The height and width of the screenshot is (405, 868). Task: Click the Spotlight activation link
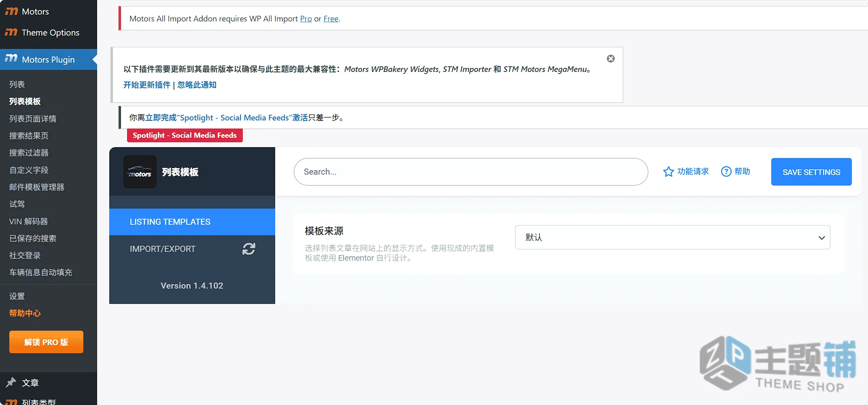[227, 118]
